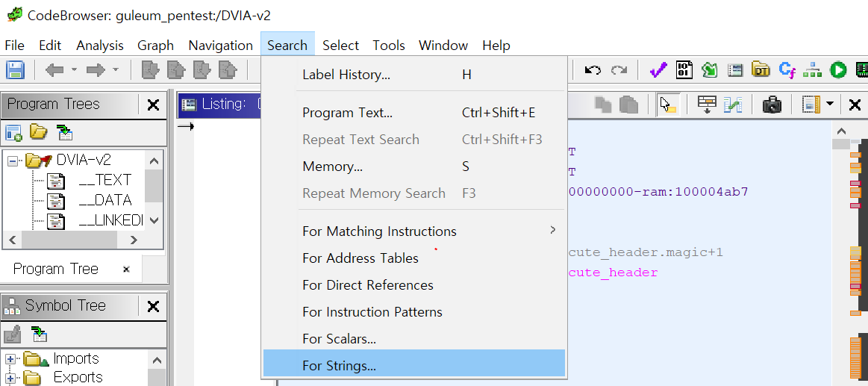Expand For Matching Instructions submenu arrow

pos(552,230)
